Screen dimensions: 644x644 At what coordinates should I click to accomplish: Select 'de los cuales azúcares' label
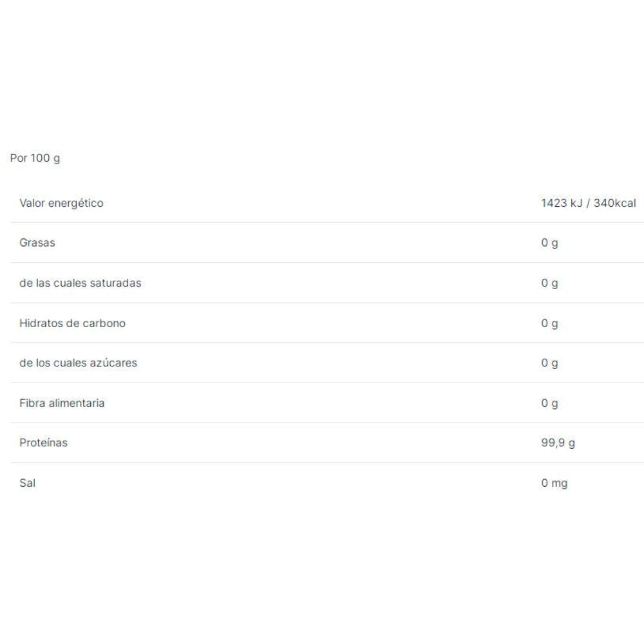click(x=78, y=363)
